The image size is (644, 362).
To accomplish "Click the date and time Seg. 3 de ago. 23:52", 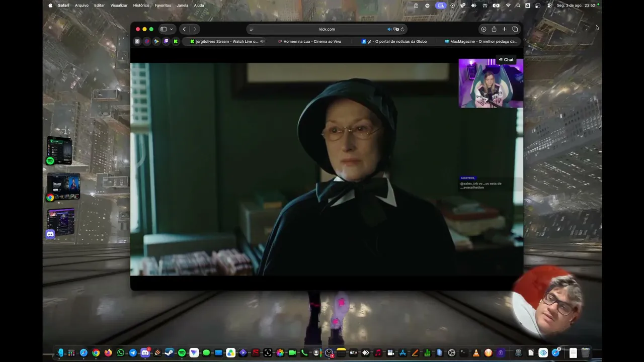I will 576,6.
